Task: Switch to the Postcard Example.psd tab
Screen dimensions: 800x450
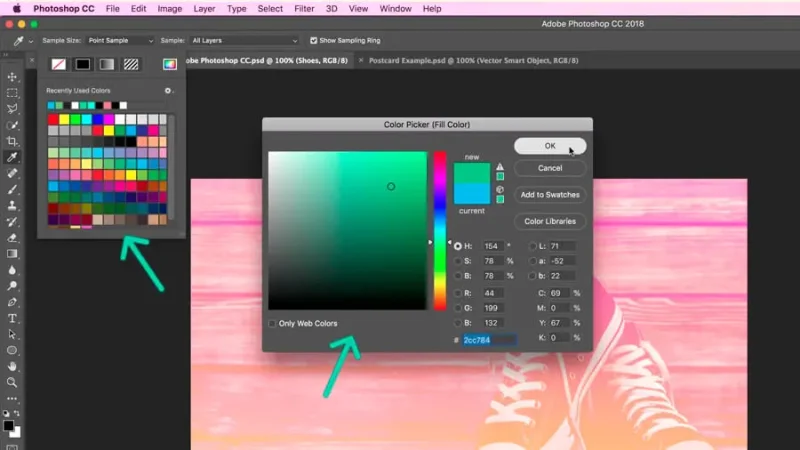Action: click(x=473, y=60)
